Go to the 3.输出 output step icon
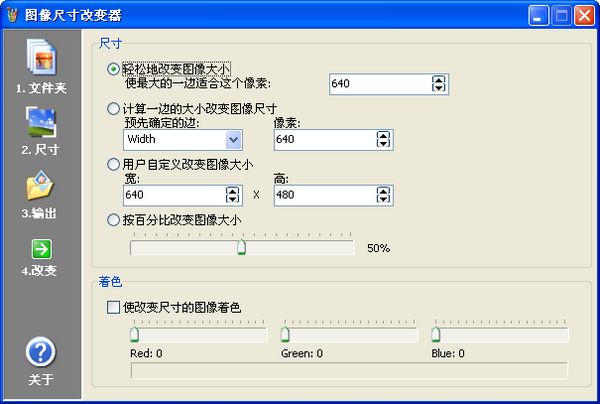600x404 pixels. (x=40, y=186)
